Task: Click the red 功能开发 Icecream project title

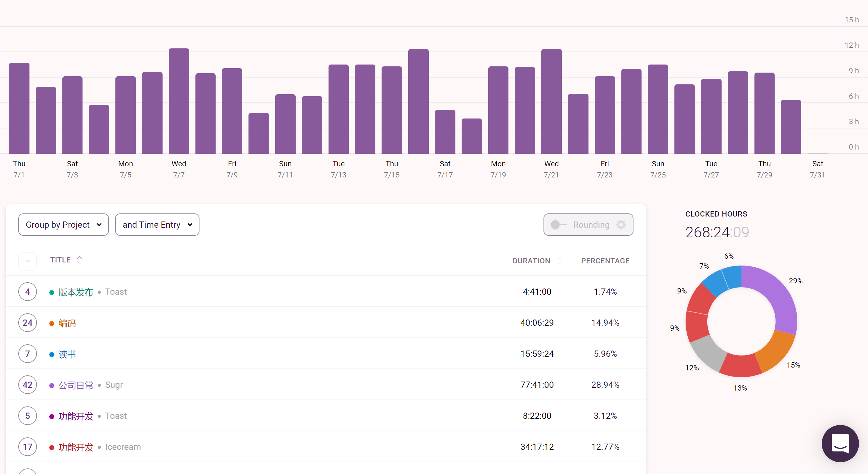Action: pyautogui.click(x=76, y=447)
